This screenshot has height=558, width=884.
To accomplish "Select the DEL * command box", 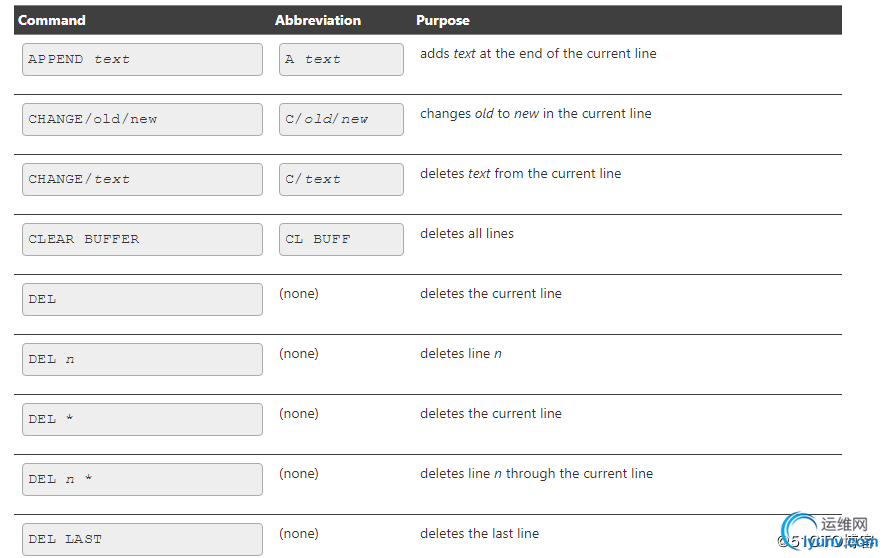I will point(142,419).
